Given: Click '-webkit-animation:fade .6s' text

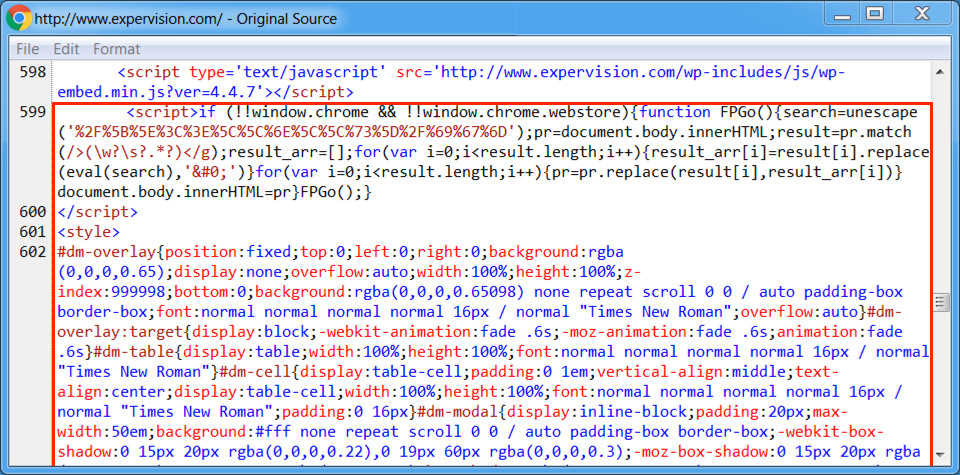Looking at the screenshot, I should coord(436,332).
